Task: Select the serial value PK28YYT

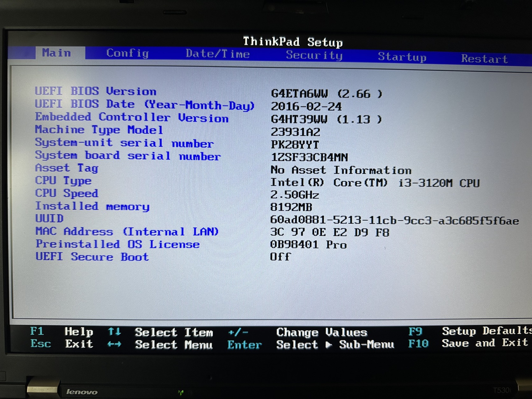Action: pos(295,145)
